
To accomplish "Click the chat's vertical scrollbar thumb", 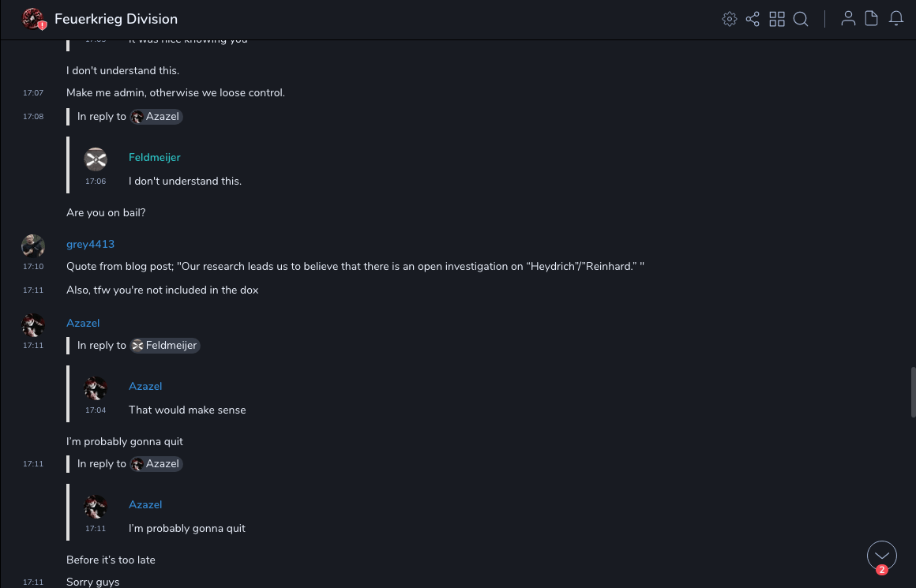I will (913, 392).
